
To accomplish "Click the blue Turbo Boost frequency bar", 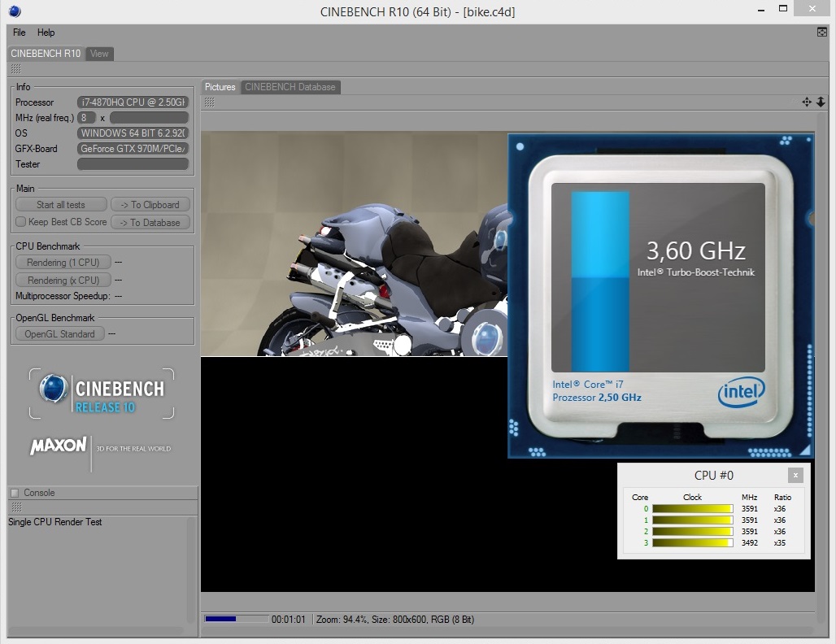I will (600, 281).
